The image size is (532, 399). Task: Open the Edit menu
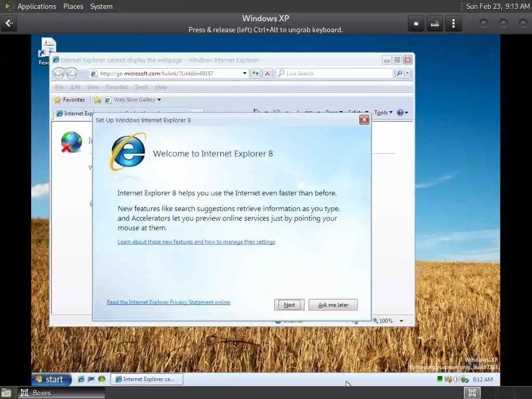(x=75, y=87)
